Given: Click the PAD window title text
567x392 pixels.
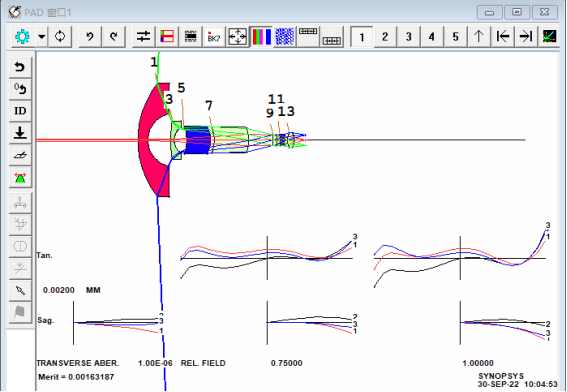Looking at the screenshot, I should (48, 13).
